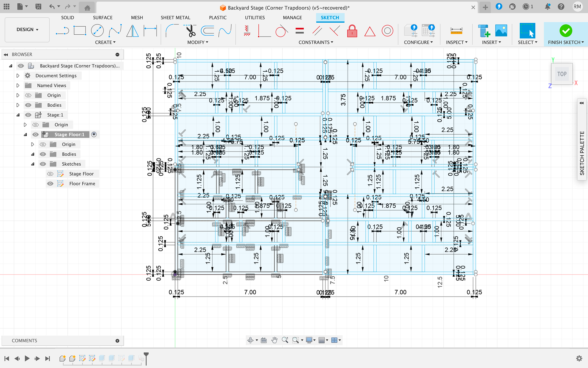
Task: Activate the Trim scissors tool
Action: (190, 31)
